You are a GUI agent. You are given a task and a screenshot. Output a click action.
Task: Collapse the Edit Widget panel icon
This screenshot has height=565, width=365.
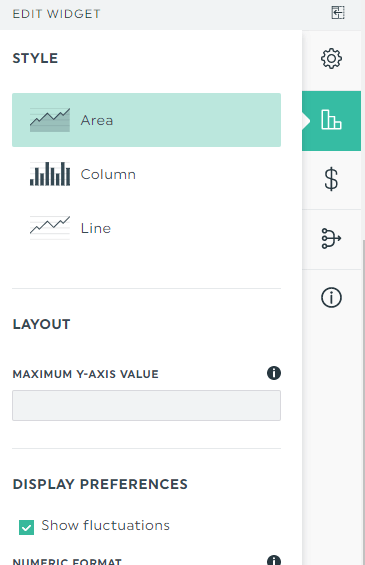point(338,13)
